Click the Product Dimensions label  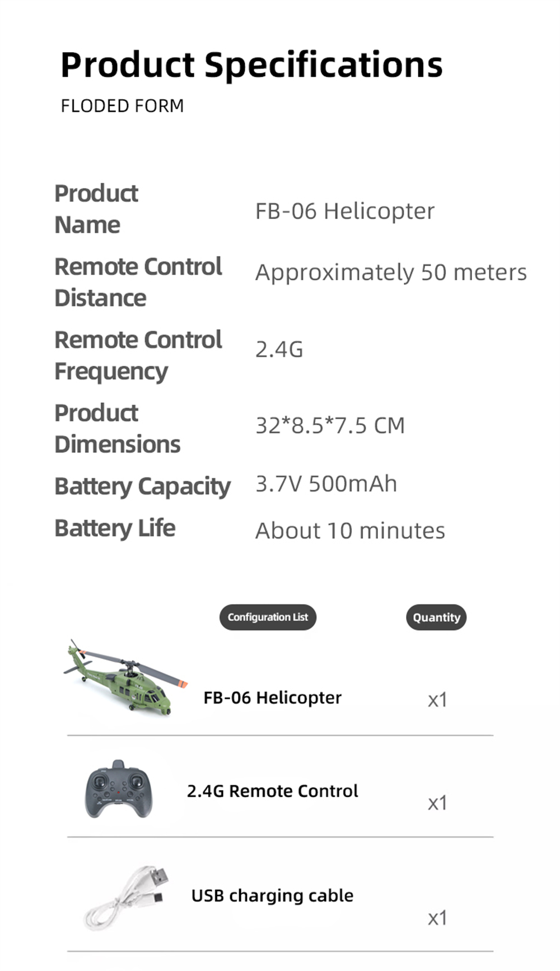118,428
